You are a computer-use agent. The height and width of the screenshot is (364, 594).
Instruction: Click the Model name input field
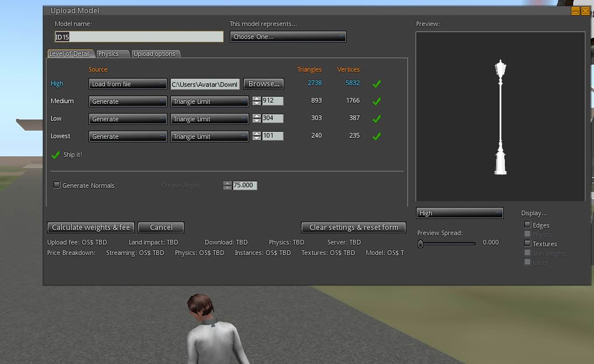(x=139, y=37)
